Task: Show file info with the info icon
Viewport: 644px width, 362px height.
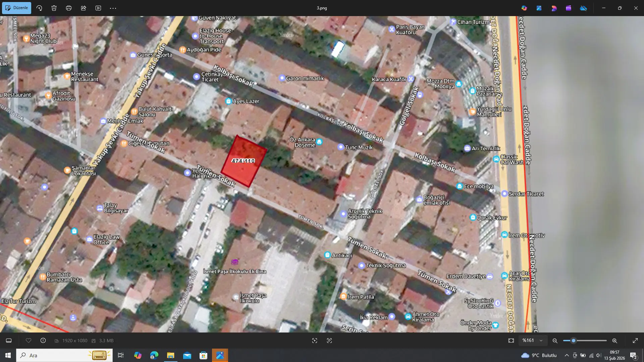Action: (43, 341)
